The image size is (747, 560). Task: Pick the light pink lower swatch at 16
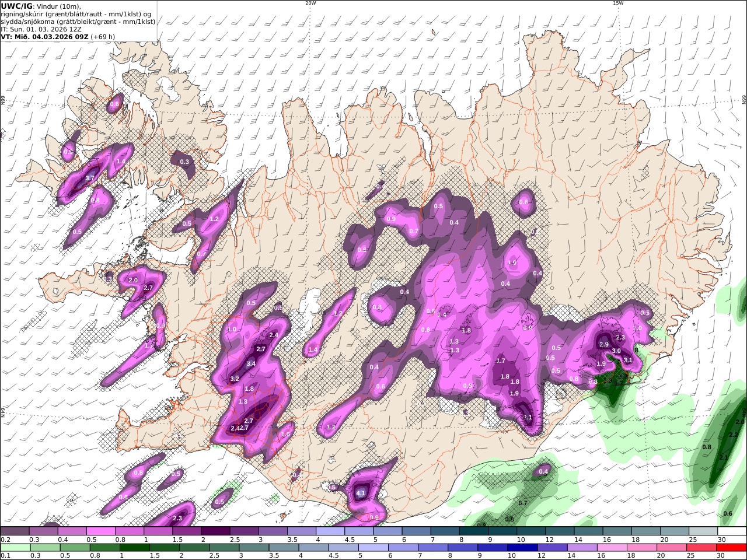612,548
